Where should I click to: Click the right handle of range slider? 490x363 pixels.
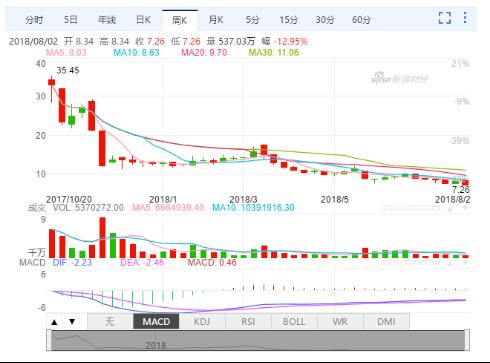point(467,340)
